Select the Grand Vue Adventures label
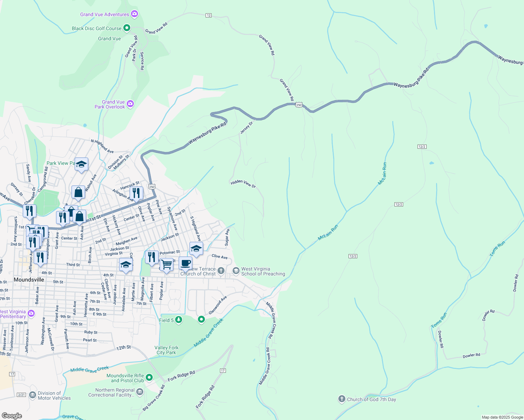Viewport: 524px width, 420px height. (105, 14)
